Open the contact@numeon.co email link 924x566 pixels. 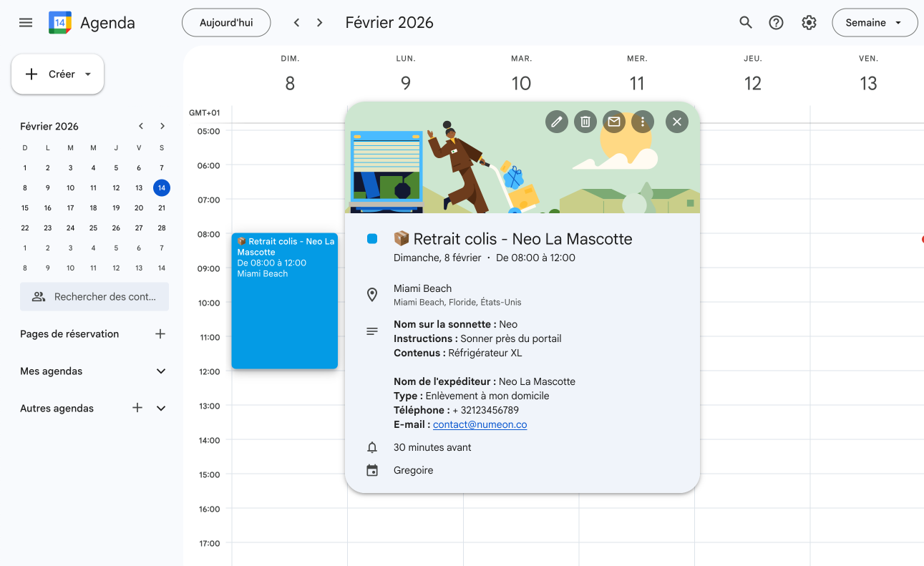(480, 424)
